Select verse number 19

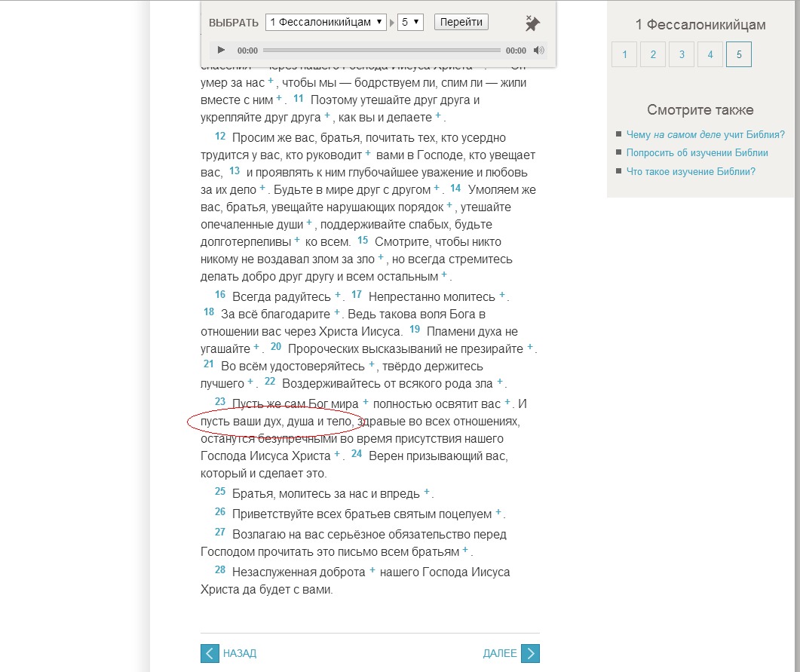coord(415,329)
